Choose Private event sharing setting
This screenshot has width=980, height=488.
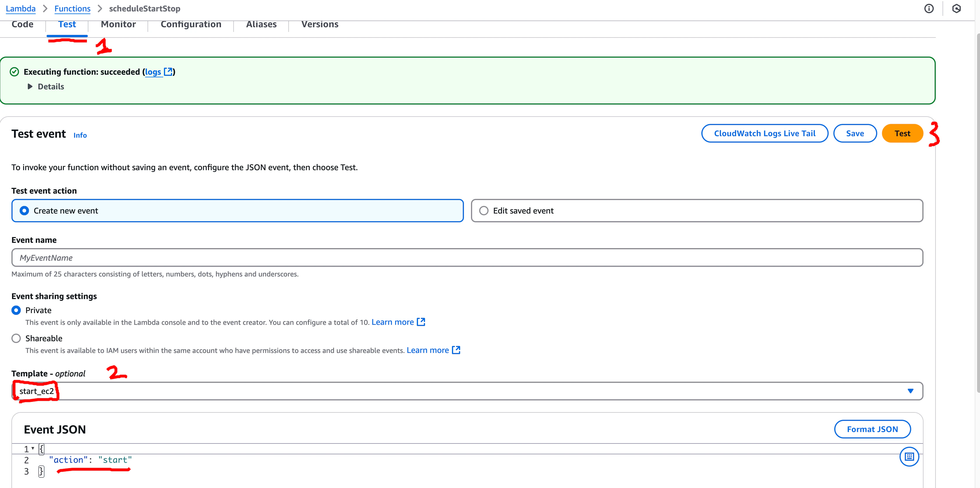click(16, 310)
